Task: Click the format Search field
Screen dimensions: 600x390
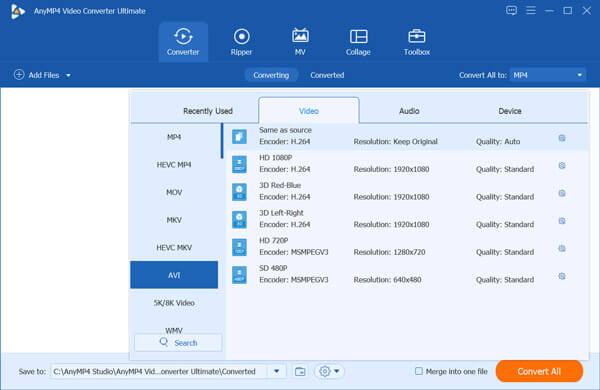Action: tap(178, 343)
